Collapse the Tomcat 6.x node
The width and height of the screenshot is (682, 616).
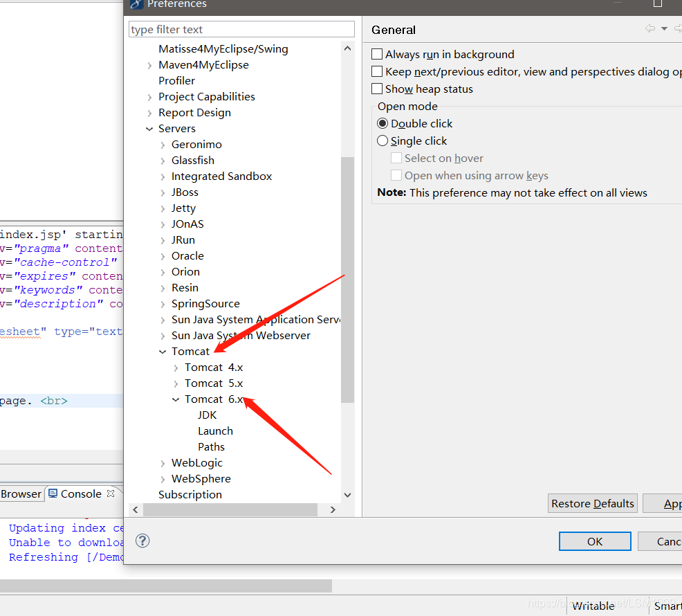176,399
